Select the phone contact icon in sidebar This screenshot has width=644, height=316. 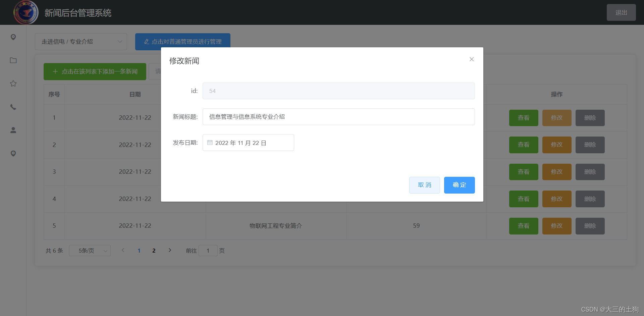[x=13, y=107]
